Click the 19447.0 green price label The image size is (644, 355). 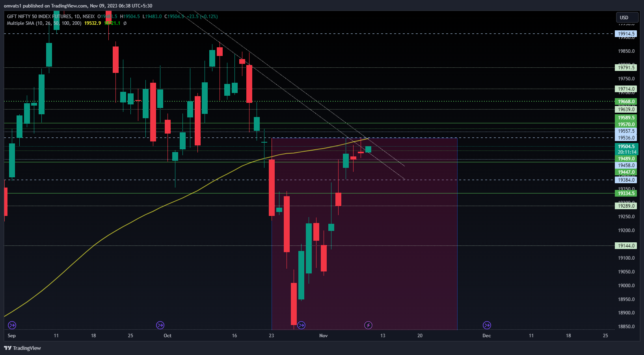626,172
